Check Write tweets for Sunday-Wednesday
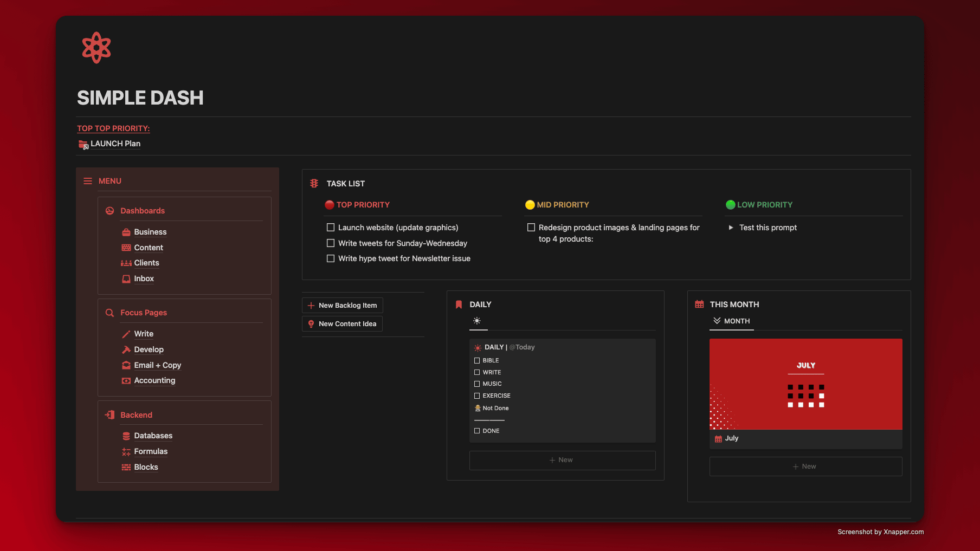The height and width of the screenshot is (551, 980). click(331, 243)
